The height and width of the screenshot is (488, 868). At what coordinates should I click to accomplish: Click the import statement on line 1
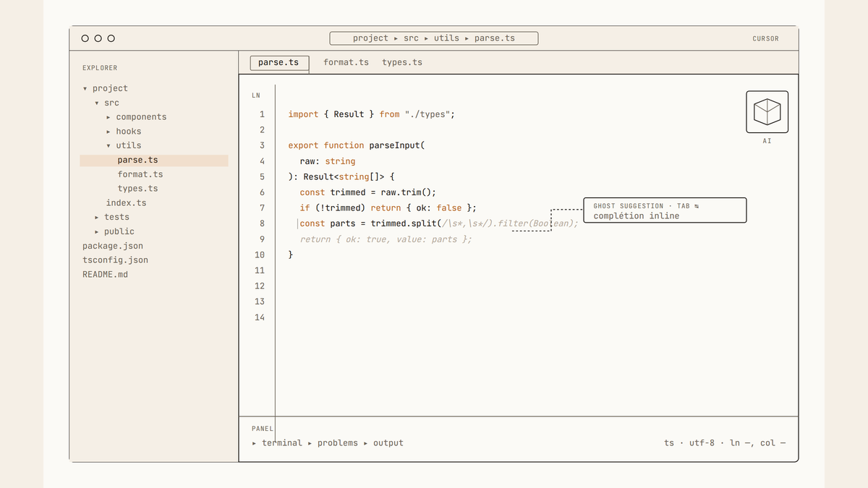point(371,114)
